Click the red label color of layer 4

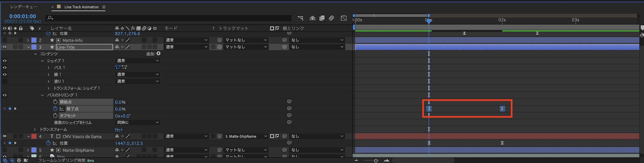34,136
